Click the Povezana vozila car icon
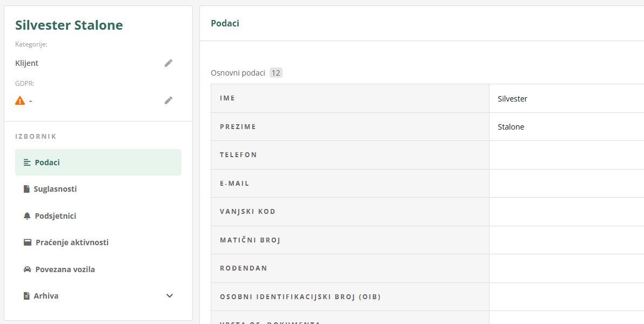The width and height of the screenshot is (644, 324). coord(27,269)
